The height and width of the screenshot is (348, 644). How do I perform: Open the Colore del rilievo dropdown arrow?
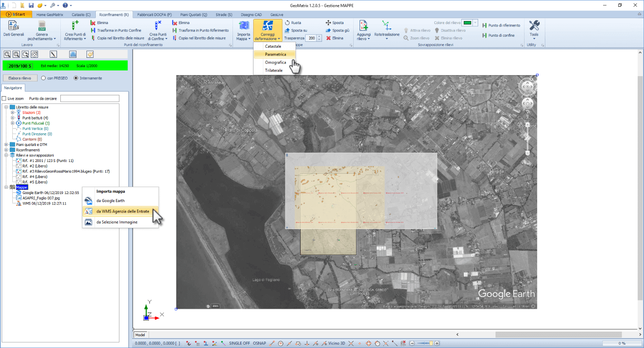(475, 23)
